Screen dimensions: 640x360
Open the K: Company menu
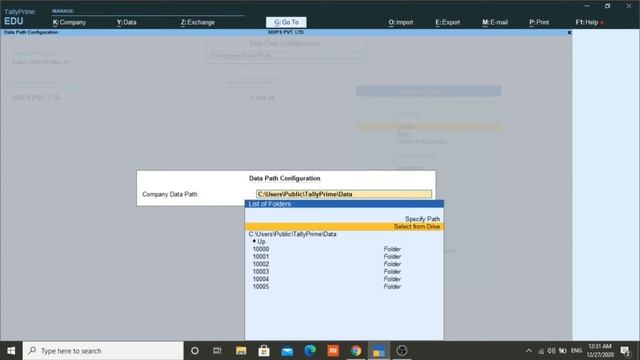coord(69,22)
